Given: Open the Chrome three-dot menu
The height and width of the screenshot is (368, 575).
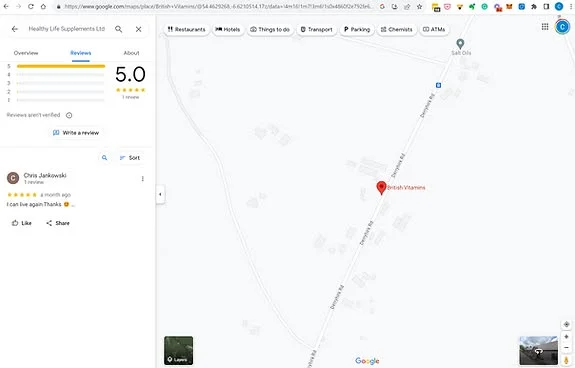Looking at the screenshot, I should 571,6.
